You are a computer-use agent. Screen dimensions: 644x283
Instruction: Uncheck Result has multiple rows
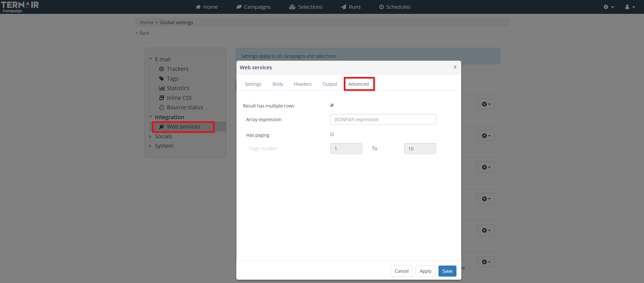(332, 105)
